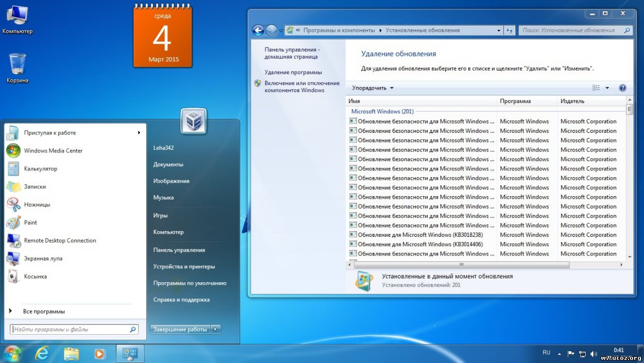The width and height of the screenshot is (644, 363).
Task: Open Экранная лупа magnifier
Action: coord(75,258)
